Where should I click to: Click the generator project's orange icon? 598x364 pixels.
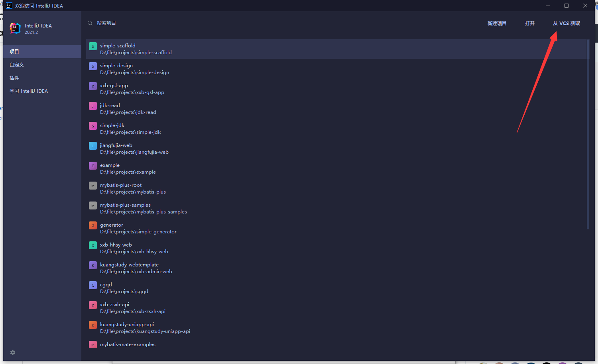[93, 225]
